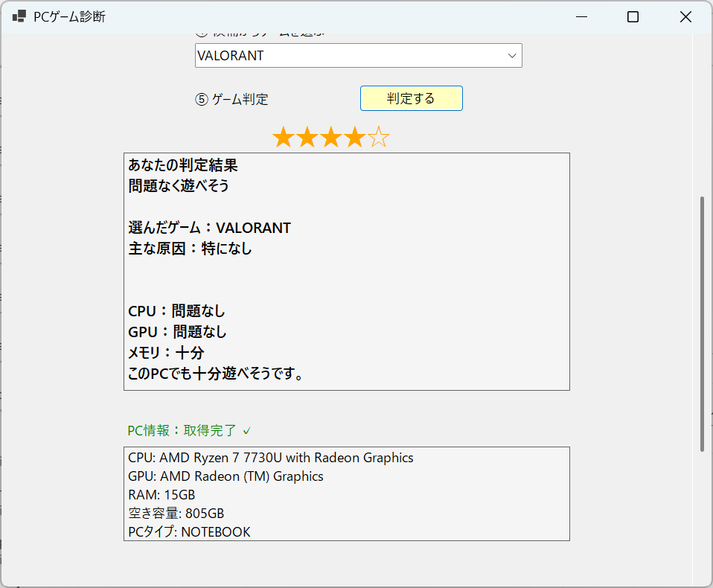This screenshot has width=713, height=588.
Task: Click the second filled orange star
Action: [x=307, y=138]
